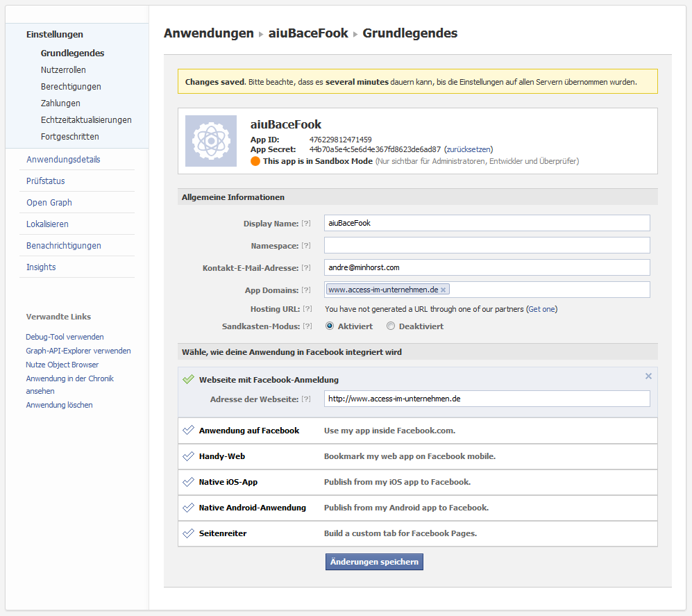This screenshot has width=692, height=616.
Task: Open Berechtigungen settings page
Action: 71,87
